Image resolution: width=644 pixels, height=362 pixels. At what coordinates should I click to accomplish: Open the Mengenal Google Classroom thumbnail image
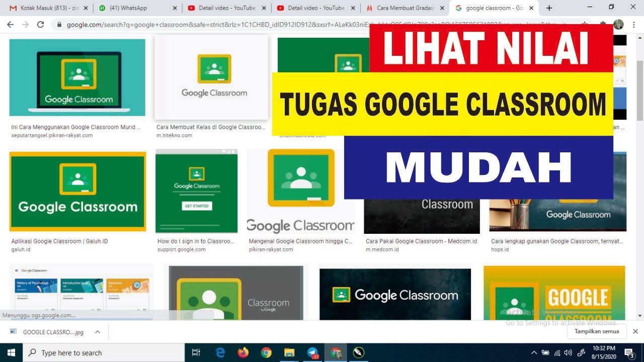[x=300, y=191]
